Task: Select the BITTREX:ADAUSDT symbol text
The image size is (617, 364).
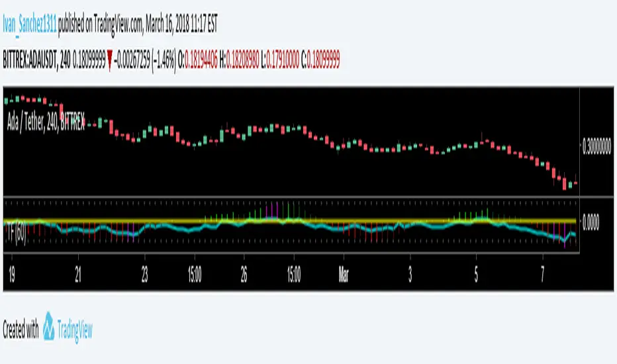Action: (x=30, y=60)
